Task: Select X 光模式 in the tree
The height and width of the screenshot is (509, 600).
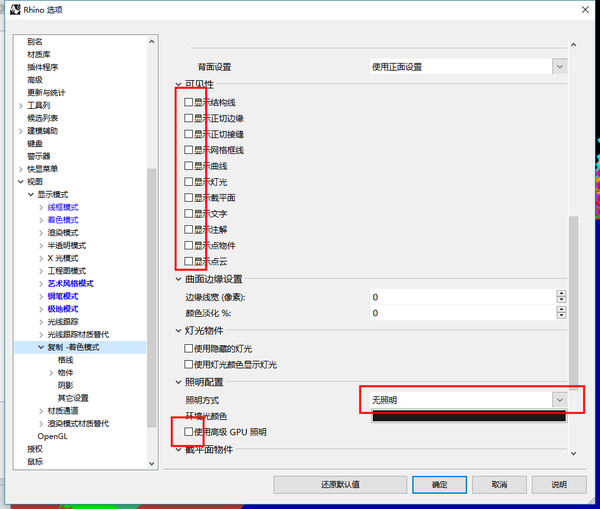Action: [x=63, y=258]
